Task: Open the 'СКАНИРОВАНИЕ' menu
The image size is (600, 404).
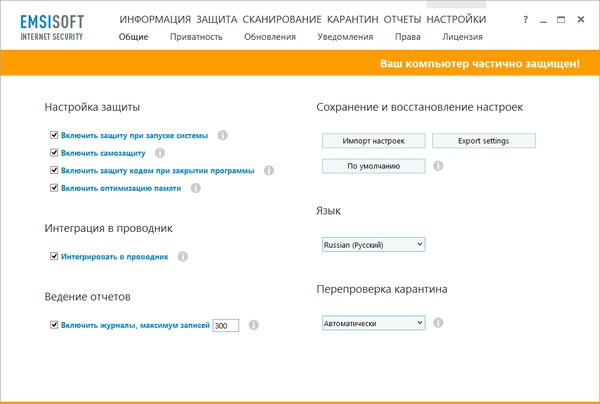Action: 280,19
